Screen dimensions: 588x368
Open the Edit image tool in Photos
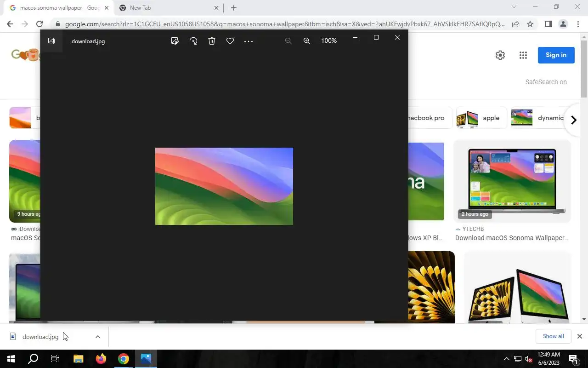click(x=175, y=41)
